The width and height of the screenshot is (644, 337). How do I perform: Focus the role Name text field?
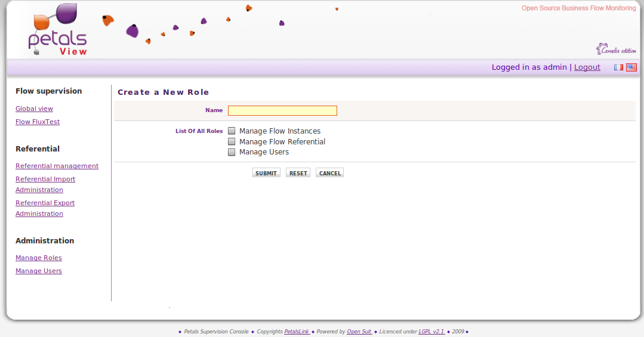[x=282, y=110]
